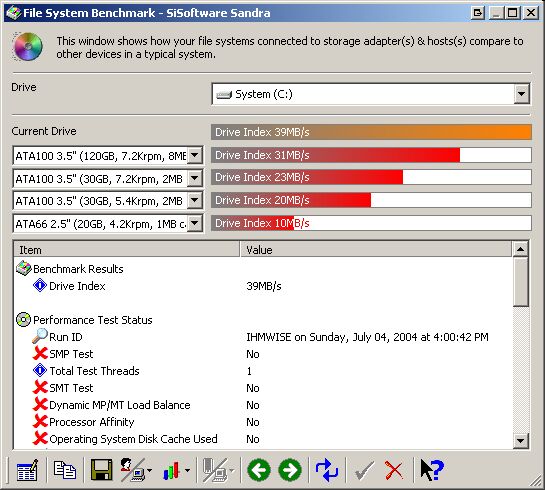
Task: Click the list scroll down arrow
Action: [x=520, y=441]
